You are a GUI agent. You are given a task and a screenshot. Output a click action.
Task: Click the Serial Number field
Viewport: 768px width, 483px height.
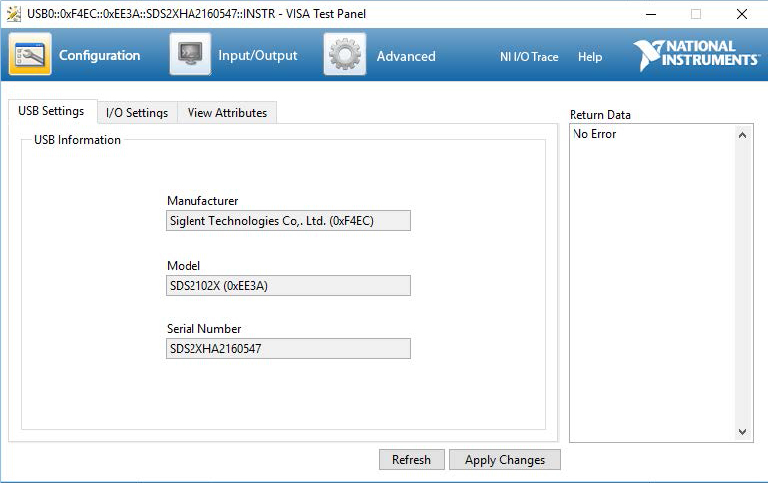(288, 349)
